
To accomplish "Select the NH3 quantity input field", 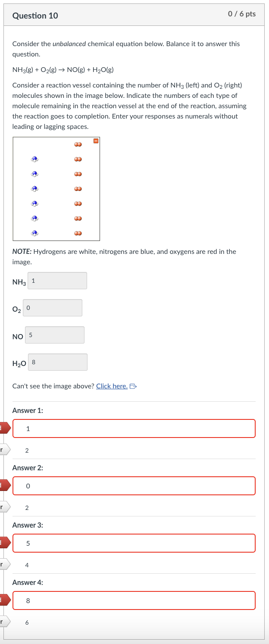I will coord(57,281).
